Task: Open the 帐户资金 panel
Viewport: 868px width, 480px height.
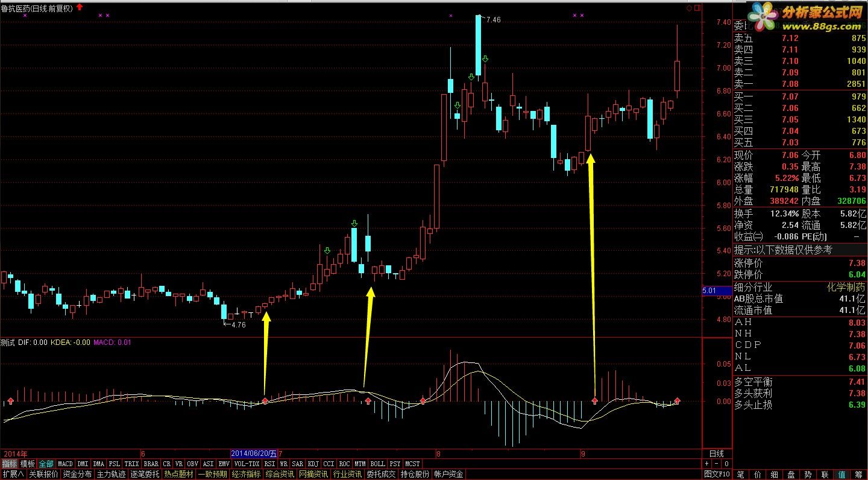Action: [449, 475]
